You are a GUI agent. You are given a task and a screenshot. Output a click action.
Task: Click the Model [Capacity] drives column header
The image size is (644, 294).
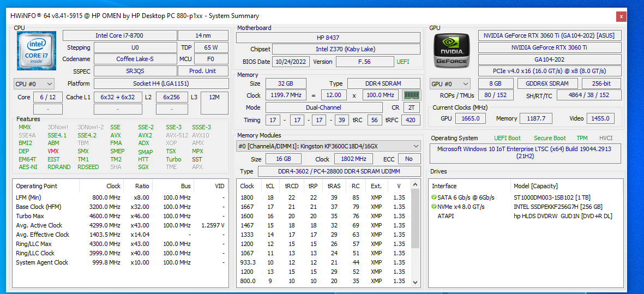(537, 186)
